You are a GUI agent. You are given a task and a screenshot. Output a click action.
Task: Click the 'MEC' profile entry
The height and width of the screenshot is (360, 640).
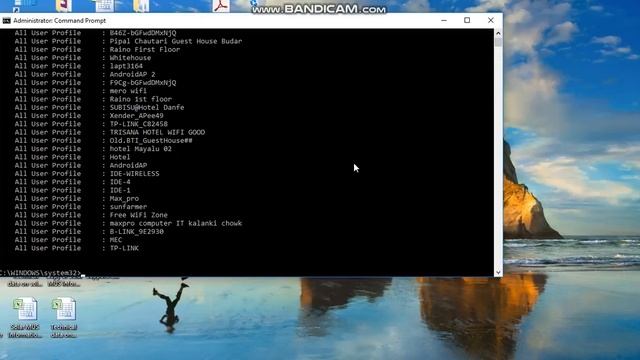click(116, 240)
